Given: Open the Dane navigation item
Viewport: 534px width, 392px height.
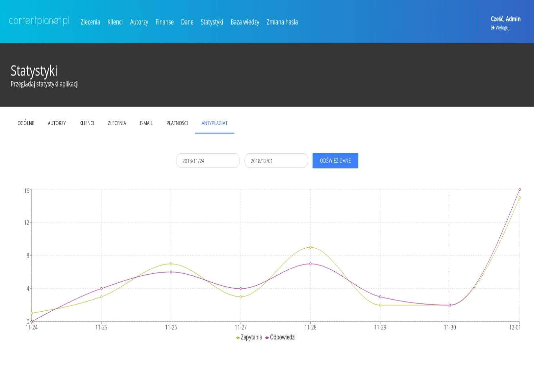Looking at the screenshot, I should tap(187, 22).
